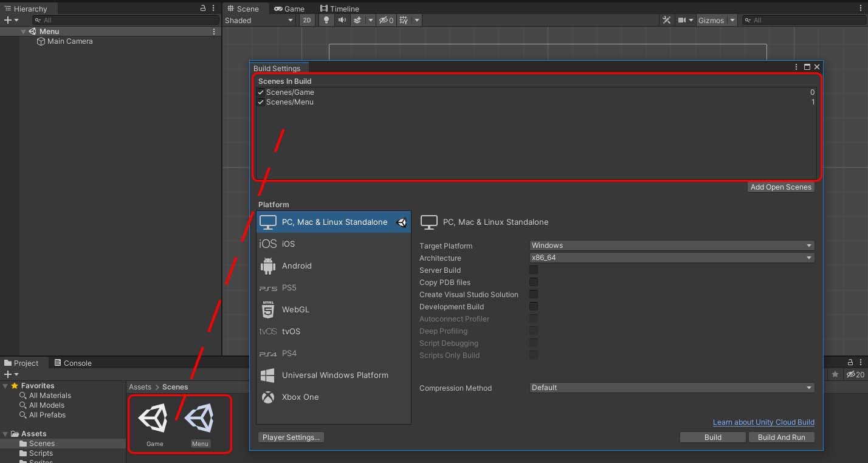The height and width of the screenshot is (463, 868).
Task: Select All Models saved search
Action: [42, 405]
